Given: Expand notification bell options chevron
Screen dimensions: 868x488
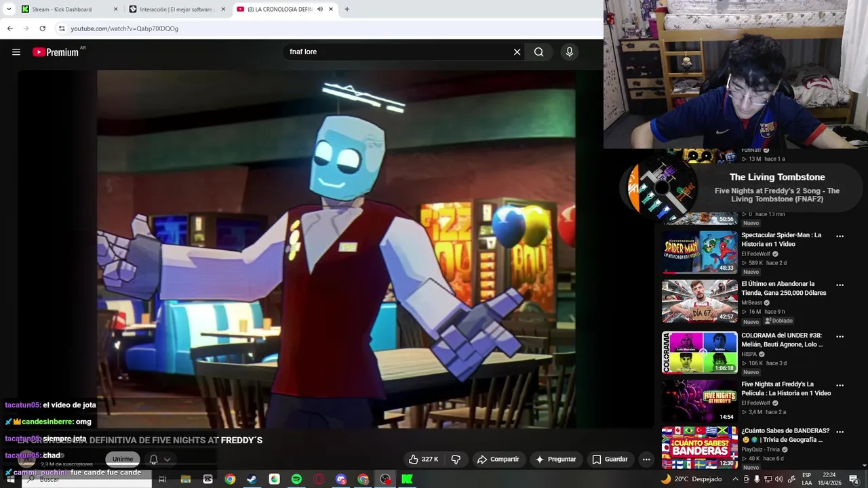Looking at the screenshot, I should click(167, 460).
